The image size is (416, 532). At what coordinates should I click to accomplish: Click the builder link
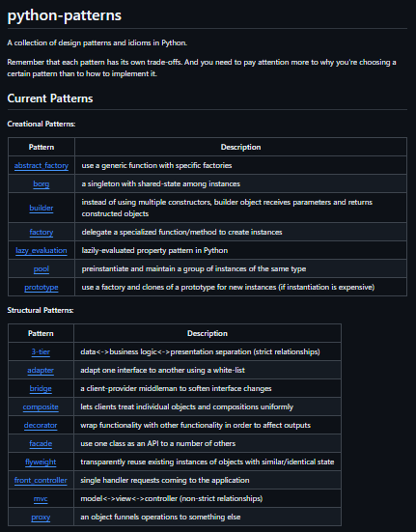click(42, 208)
